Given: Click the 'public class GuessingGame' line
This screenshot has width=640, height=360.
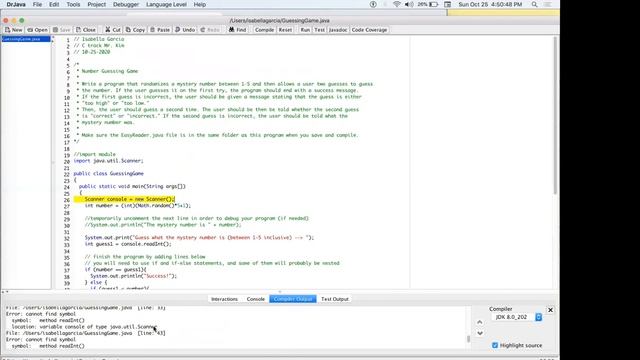Looking at the screenshot, I should point(109,173).
